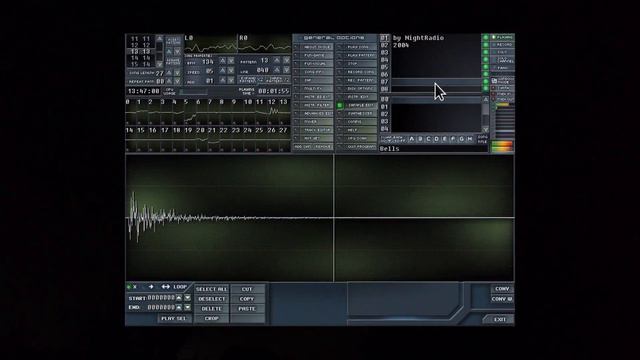Raise sample END value with up arrow

[179, 307]
